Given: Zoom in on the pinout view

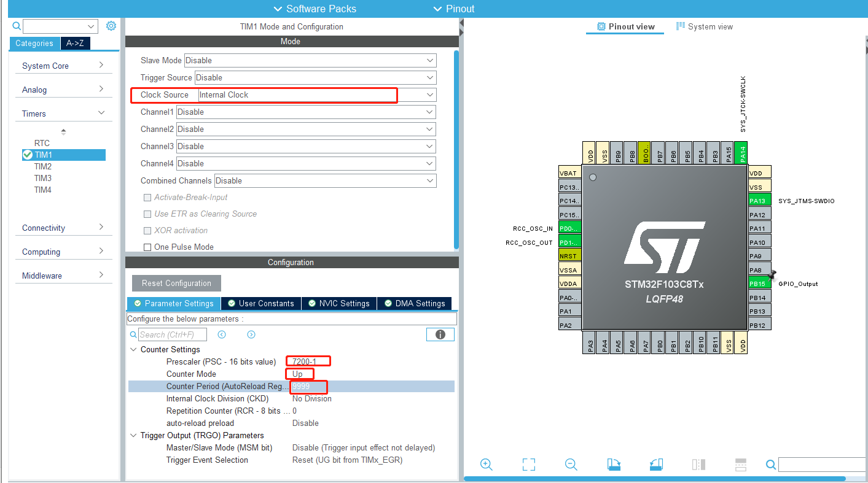Looking at the screenshot, I should [x=486, y=465].
